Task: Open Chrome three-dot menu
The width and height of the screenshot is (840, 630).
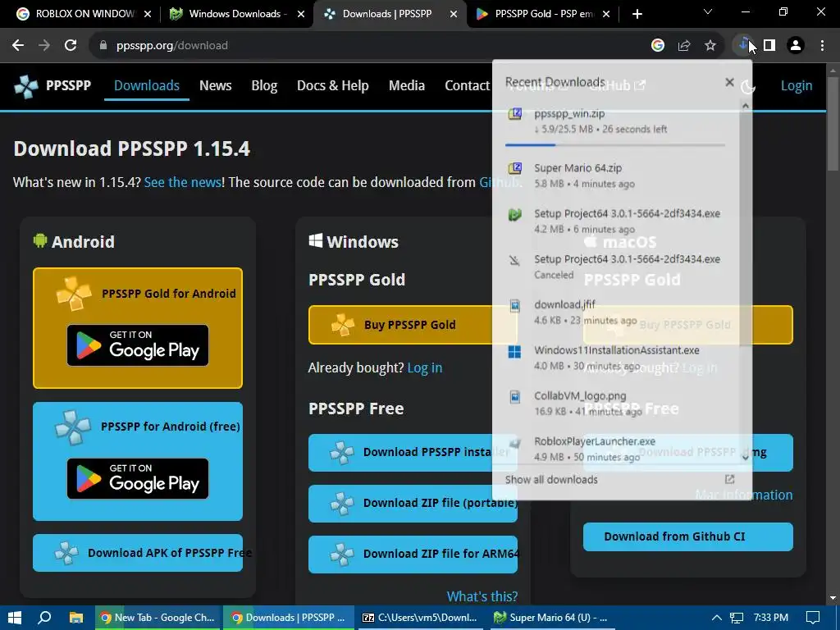Action: pos(822,46)
